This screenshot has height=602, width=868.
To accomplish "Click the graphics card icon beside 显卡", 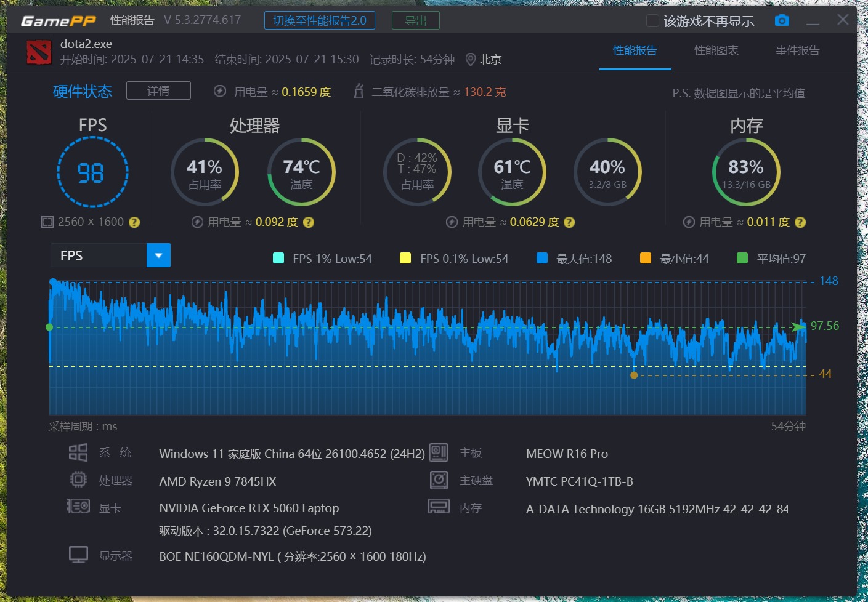I will click(78, 507).
